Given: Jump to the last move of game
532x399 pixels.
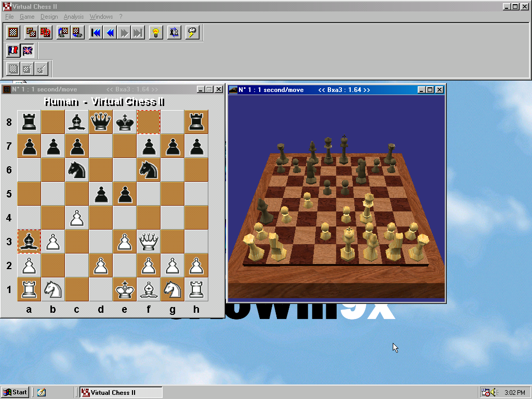Looking at the screenshot, I should 138,33.
